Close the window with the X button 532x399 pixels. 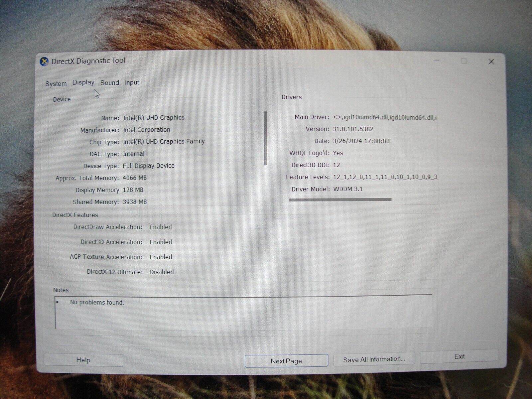(x=491, y=62)
